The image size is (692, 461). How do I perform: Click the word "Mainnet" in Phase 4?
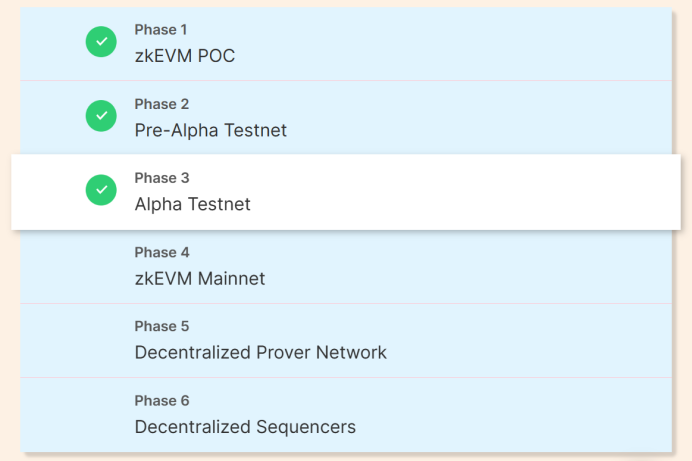point(231,278)
